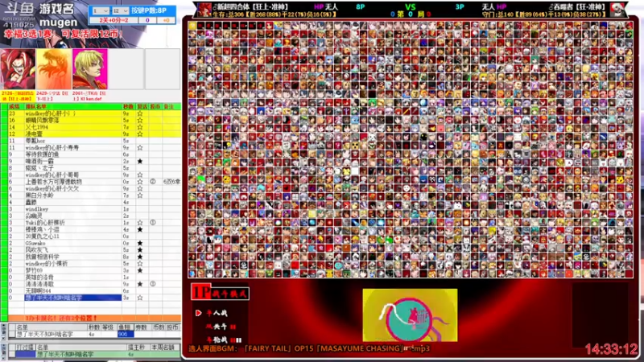The width and height of the screenshot is (644, 362).
Task: Click circled ① coin icon in 涛涛涛涛歌 row
Action: tap(153, 284)
